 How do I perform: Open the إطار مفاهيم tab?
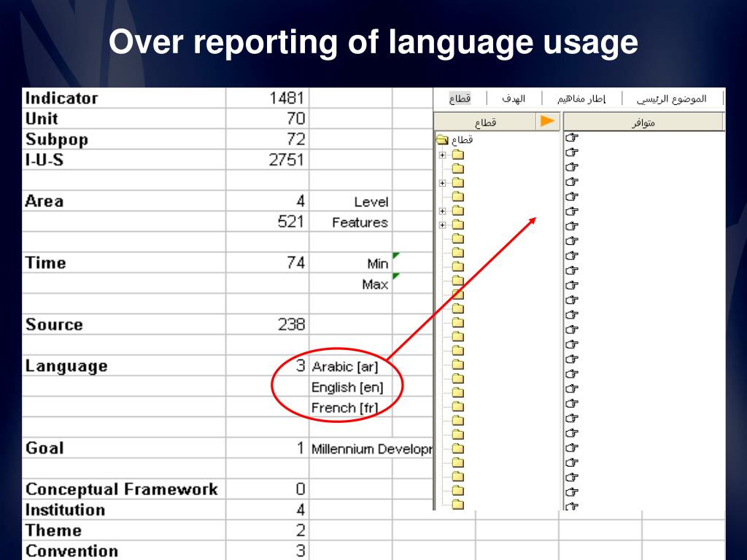tap(581, 98)
